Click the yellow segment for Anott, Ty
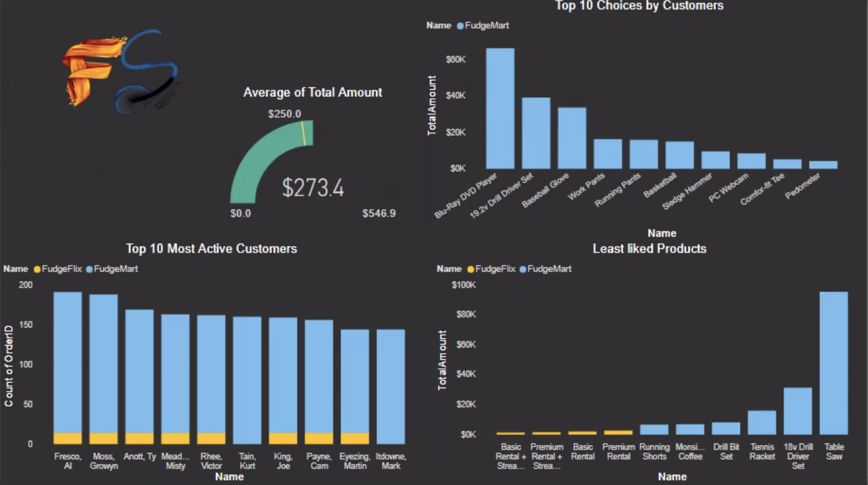 (139, 438)
